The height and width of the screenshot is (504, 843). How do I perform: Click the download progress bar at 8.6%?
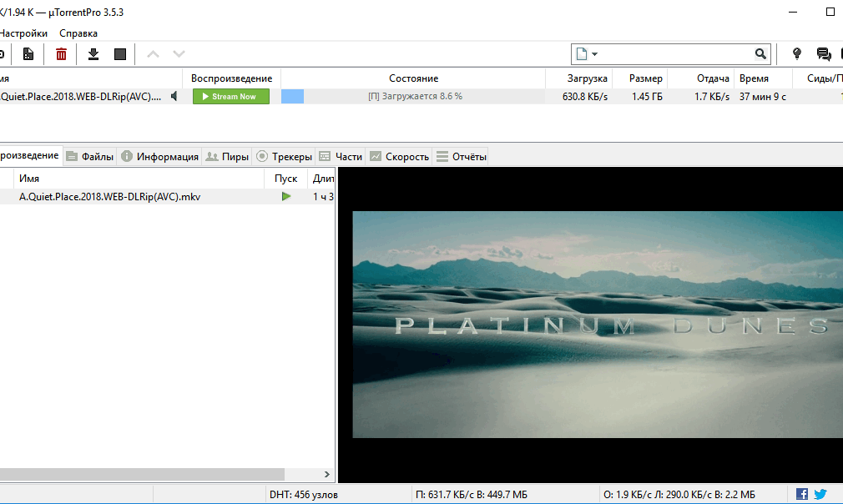[x=413, y=97]
